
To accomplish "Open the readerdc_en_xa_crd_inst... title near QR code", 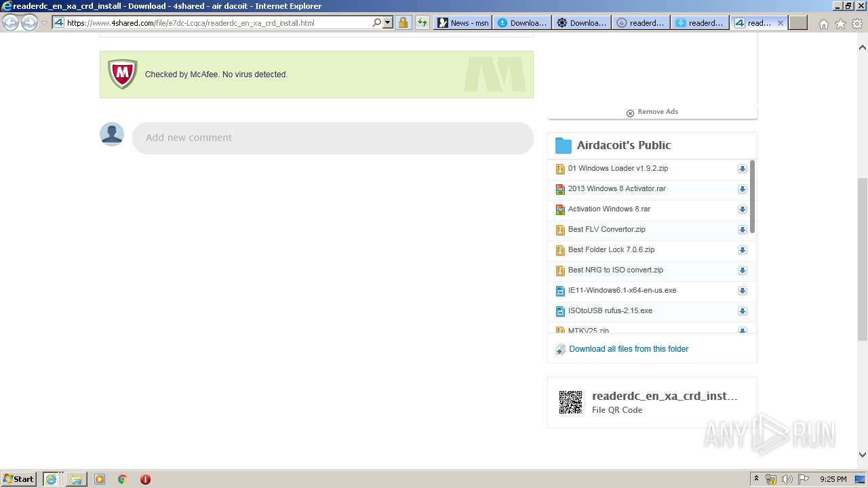I will coord(665,396).
